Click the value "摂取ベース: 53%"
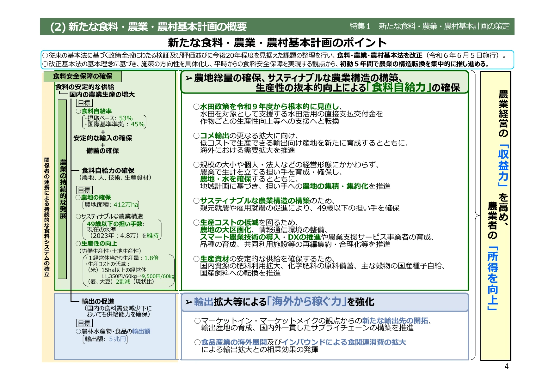 tap(110, 118)
